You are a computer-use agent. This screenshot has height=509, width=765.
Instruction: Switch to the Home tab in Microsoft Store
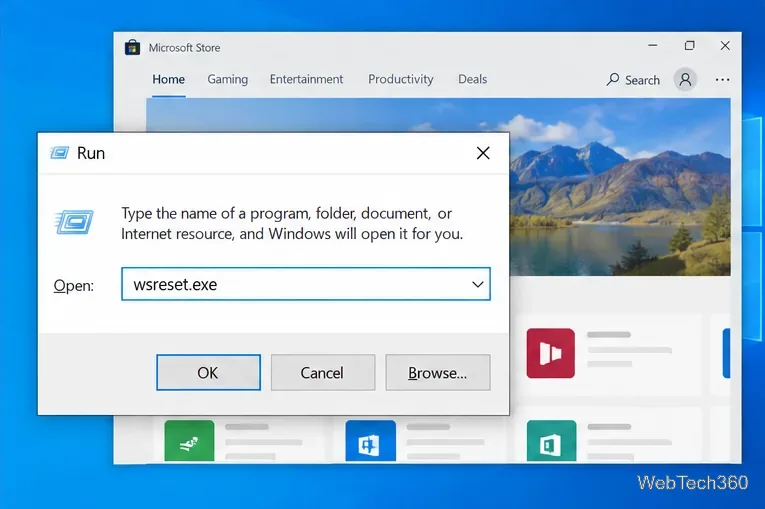(168, 79)
